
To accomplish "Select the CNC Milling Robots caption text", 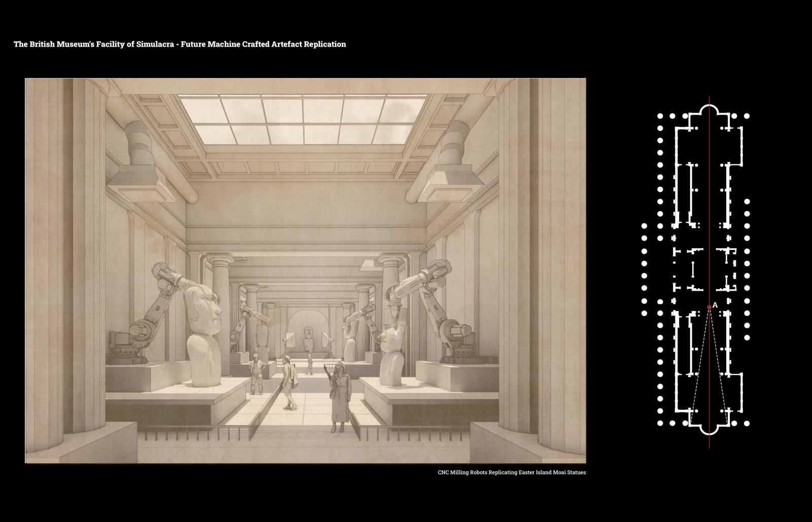I will (x=512, y=472).
